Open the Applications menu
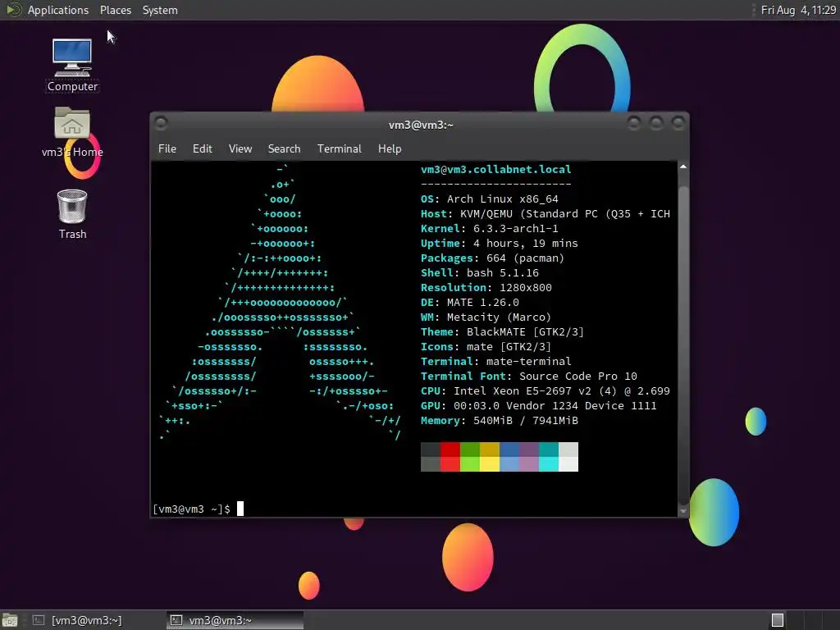Image resolution: width=840 pixels, height=630 pixels. tap(58, 10)
